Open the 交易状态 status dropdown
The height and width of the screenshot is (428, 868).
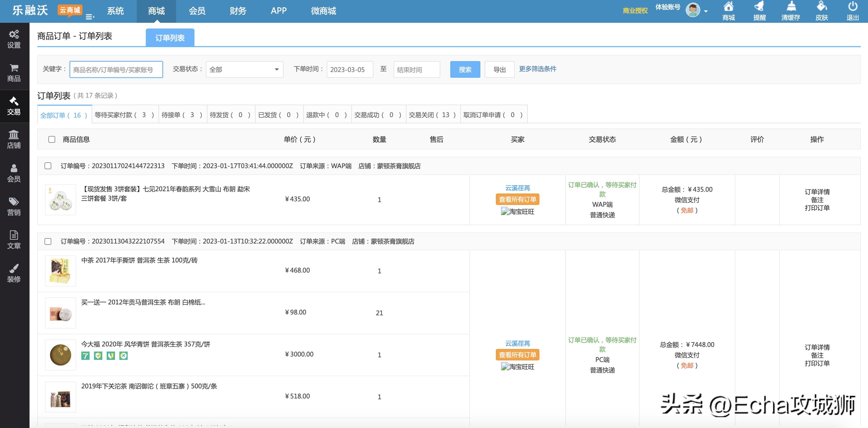[244, 69]
